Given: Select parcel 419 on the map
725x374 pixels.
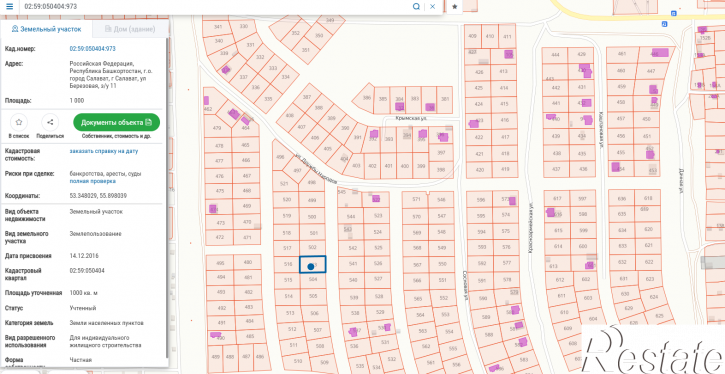Looking at the screenshot, I should (504, 170).
